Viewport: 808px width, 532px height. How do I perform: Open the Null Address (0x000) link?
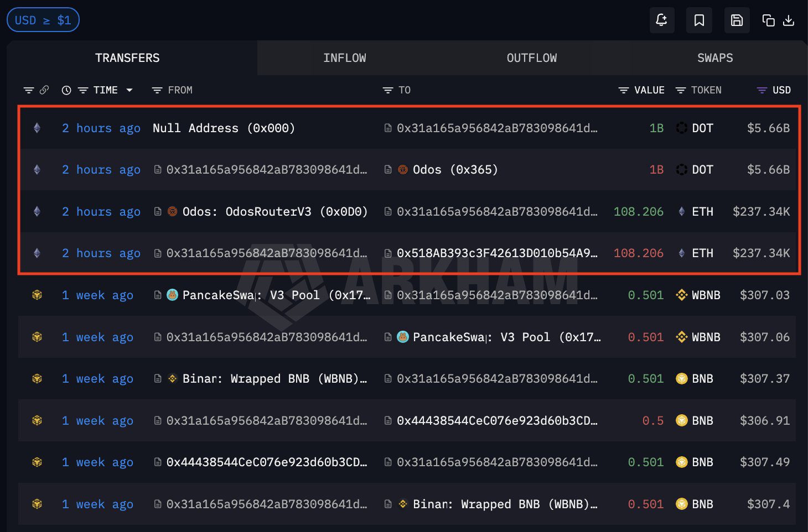coord(224,128)
